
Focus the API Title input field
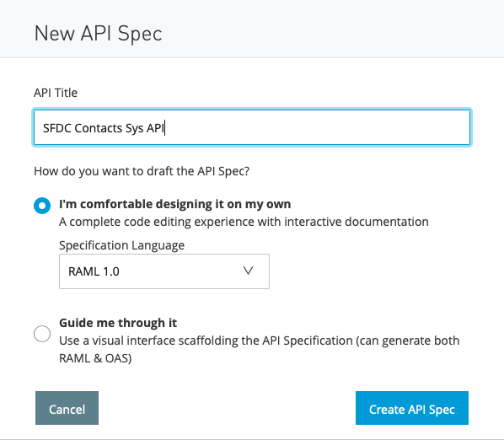click(252, 127)
